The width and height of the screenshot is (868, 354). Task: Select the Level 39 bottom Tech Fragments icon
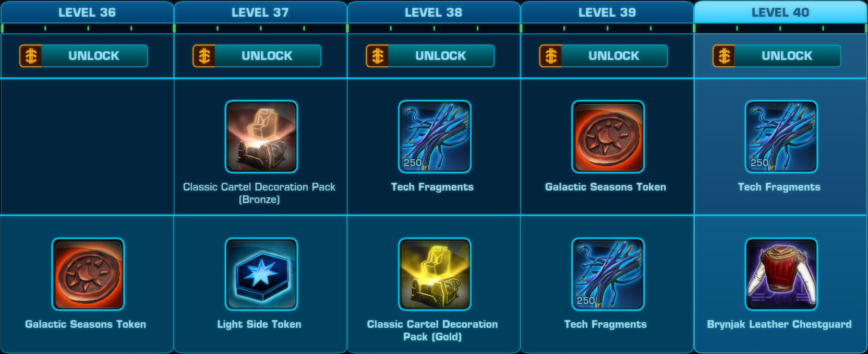tap(608, 274)
